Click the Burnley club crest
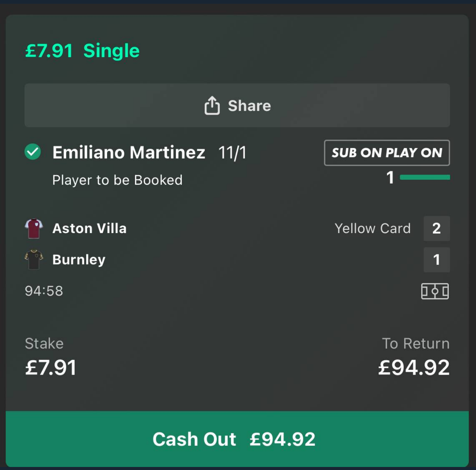 [x=35, y=259]
